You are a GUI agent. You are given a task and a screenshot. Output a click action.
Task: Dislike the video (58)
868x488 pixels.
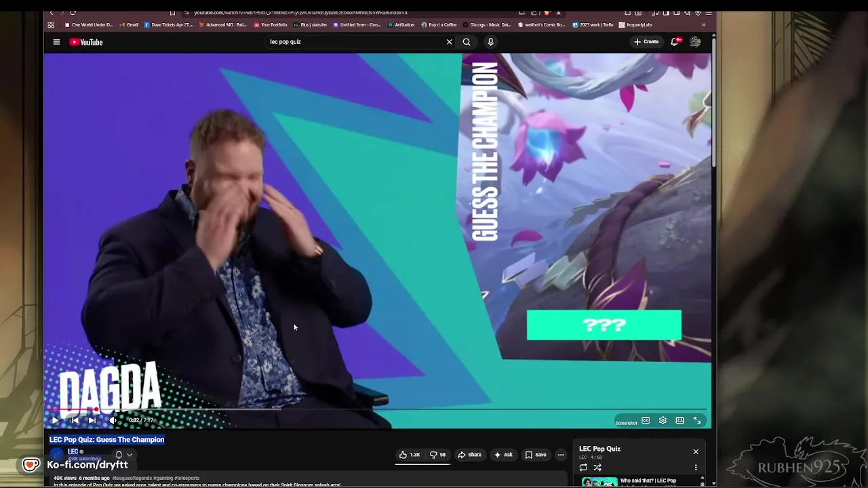pos(438,455)
